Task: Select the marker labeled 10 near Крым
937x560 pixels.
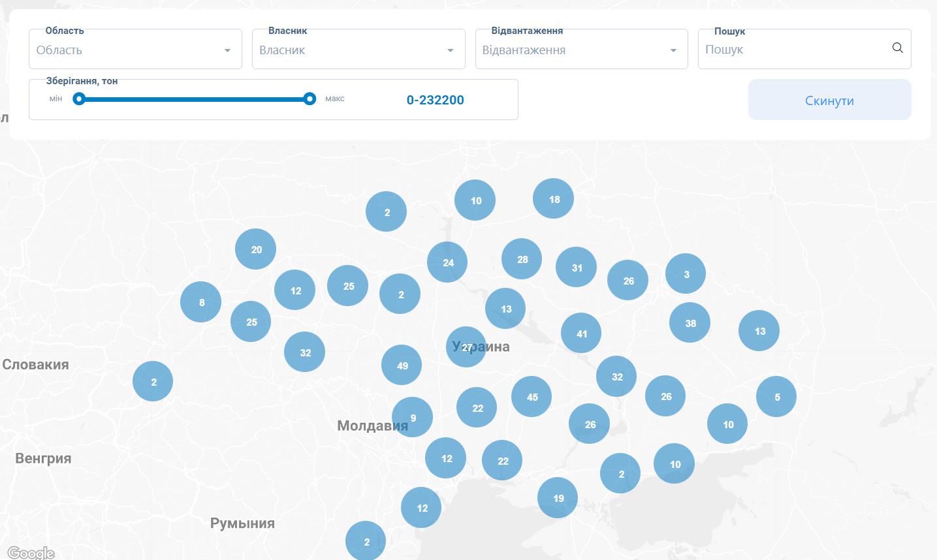Action: (x=674, y=464)
